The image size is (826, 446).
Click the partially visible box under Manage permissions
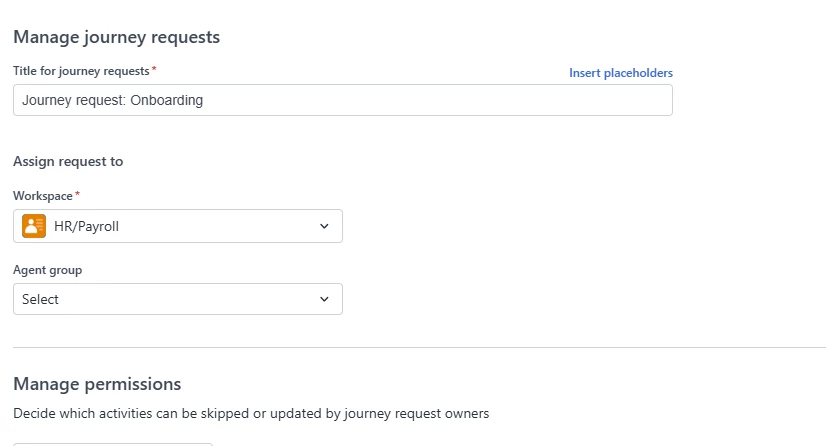[112, 443]
